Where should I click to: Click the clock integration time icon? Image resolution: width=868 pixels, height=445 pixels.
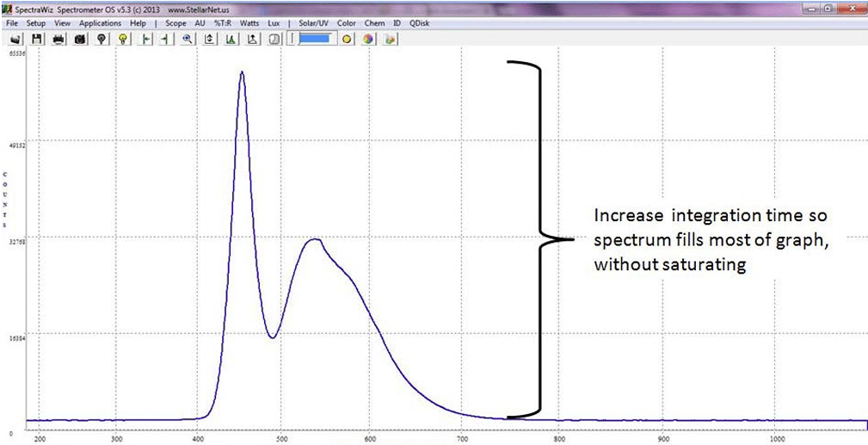(x=274, y=39)
